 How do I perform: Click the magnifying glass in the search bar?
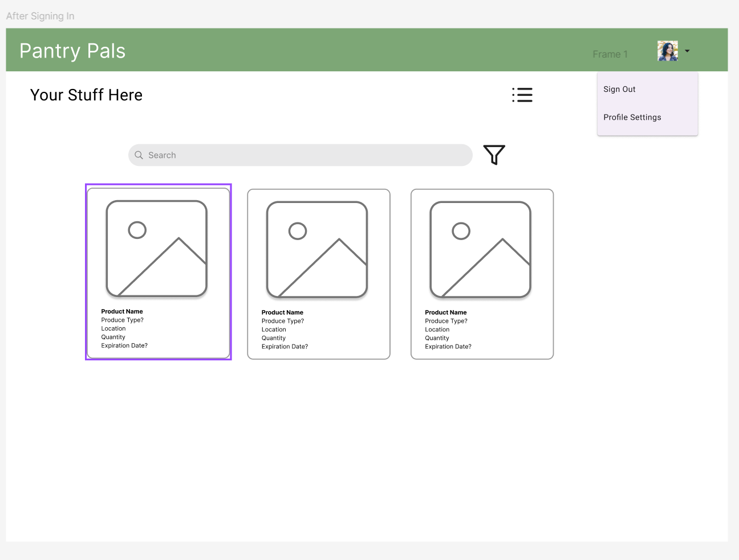point(139,155)
